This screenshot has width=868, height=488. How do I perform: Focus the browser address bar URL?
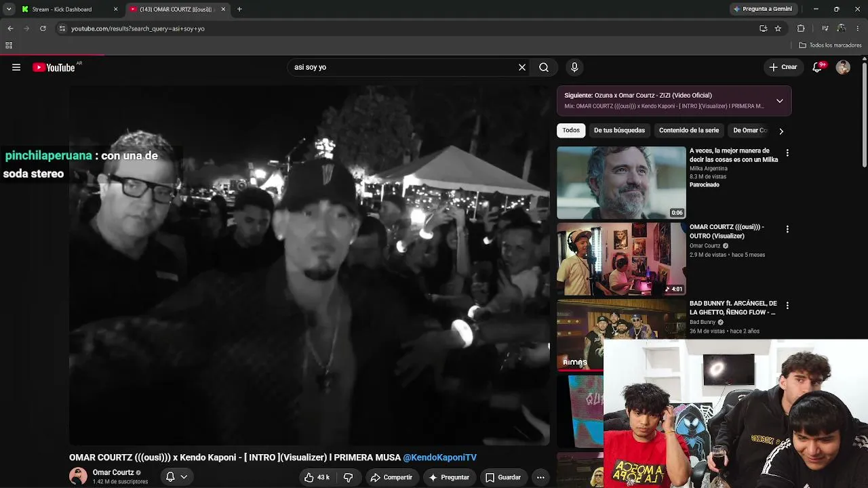[138, 28]
